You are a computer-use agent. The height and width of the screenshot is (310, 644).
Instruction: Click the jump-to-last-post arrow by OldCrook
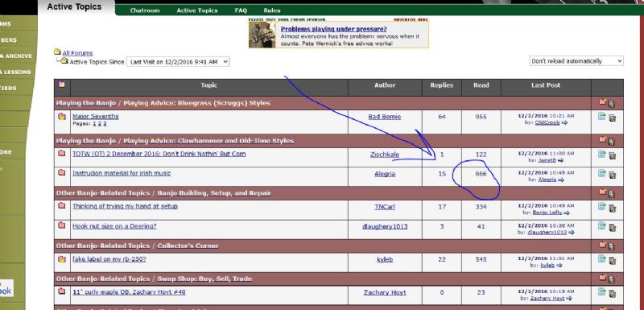pos(564,122)
